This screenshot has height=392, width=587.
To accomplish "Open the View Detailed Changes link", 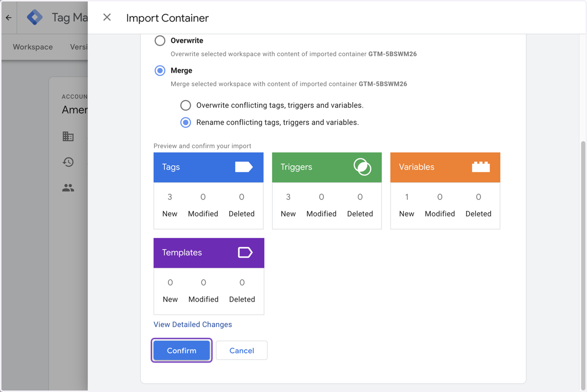I will tap(193, 325).
